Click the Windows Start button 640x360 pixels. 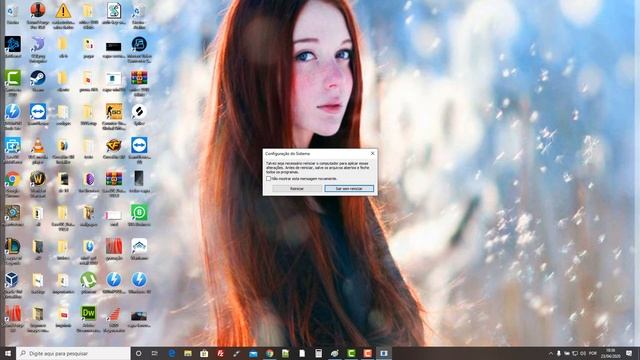click(x=8, y=353)
